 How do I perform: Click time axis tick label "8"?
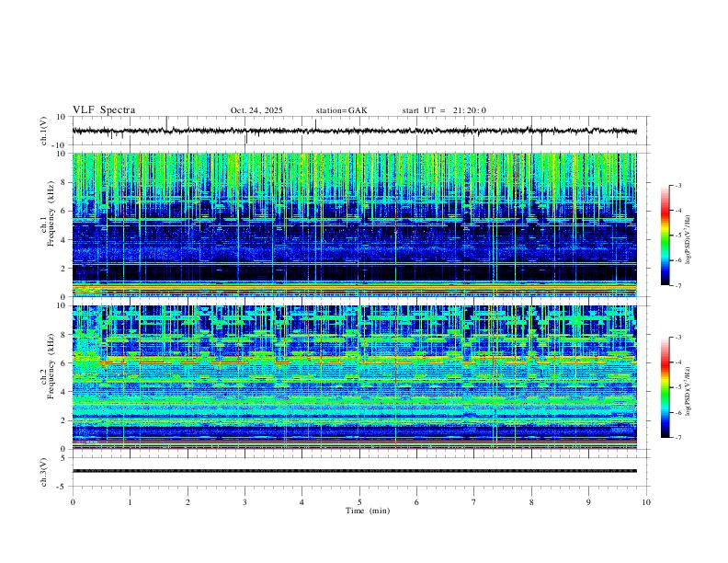[x=531, y=502]
